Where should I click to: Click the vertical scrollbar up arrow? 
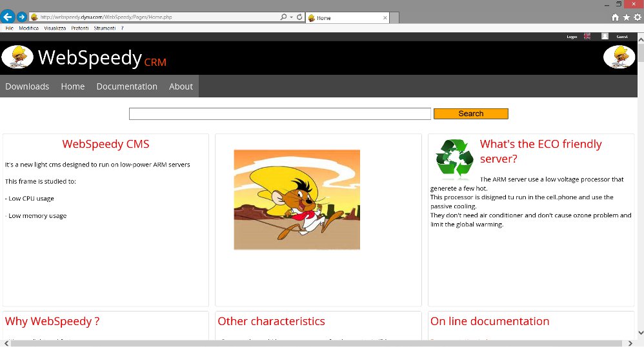coord(641,38)
